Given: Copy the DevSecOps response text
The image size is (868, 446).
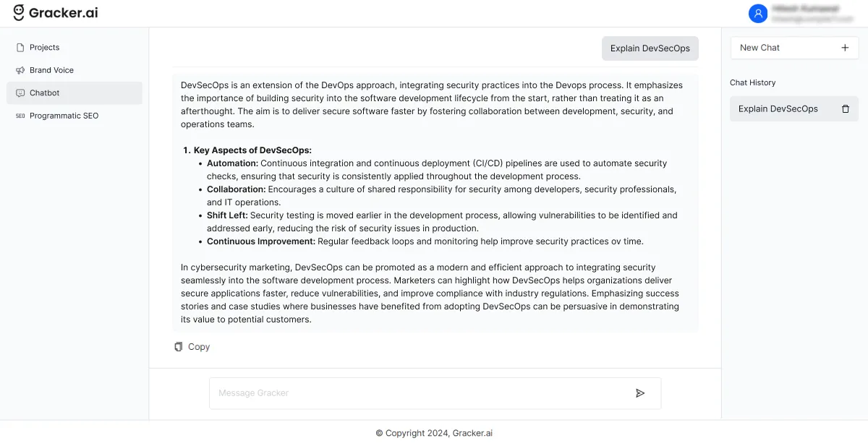Looking at the screenshot, I should [192, 346].
